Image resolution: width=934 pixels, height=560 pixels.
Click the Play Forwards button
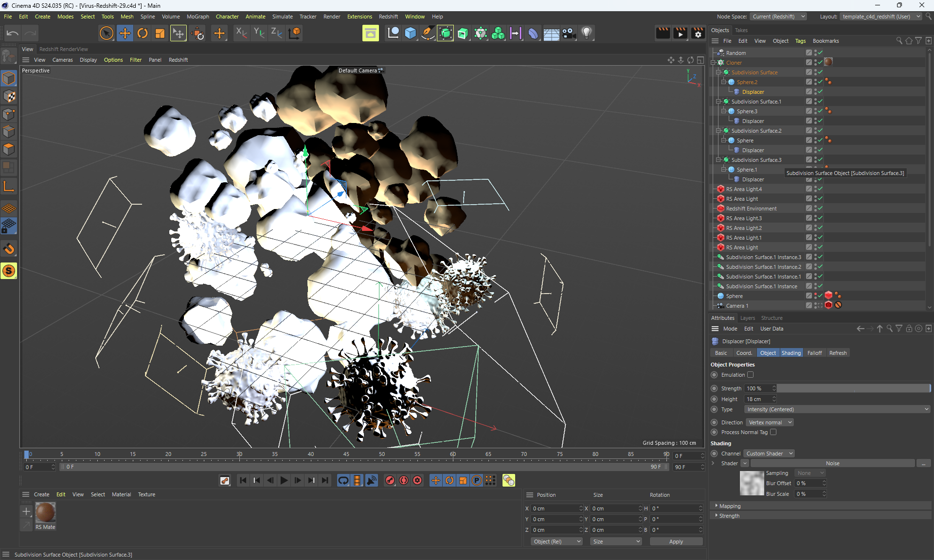coord(284,480)
